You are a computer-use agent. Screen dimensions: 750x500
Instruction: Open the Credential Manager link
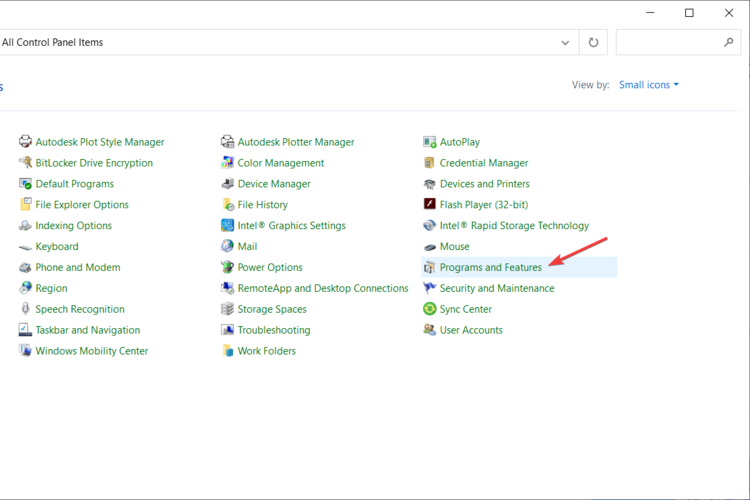[484, 163]
